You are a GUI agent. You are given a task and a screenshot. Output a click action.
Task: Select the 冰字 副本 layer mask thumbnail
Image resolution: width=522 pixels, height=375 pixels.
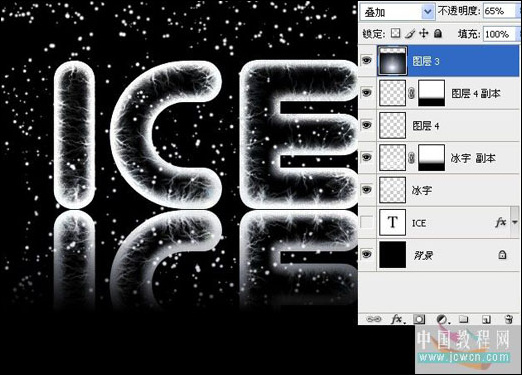click(x=431, y=158)
